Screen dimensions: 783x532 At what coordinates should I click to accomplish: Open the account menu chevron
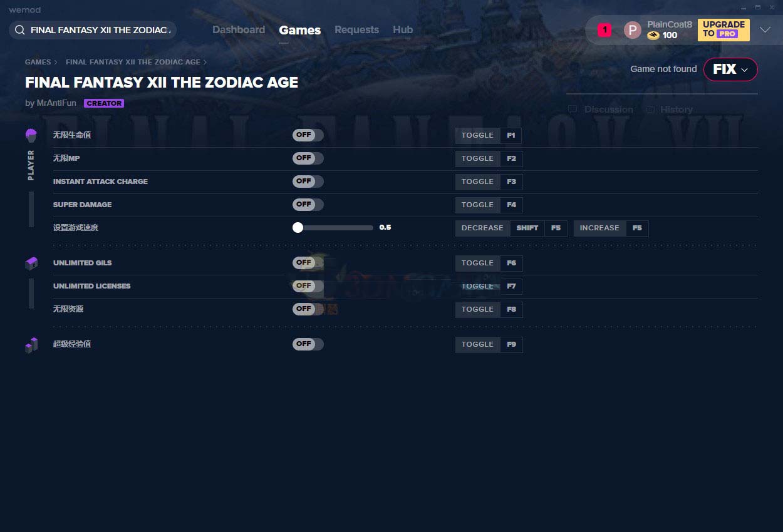coord(765,30)
